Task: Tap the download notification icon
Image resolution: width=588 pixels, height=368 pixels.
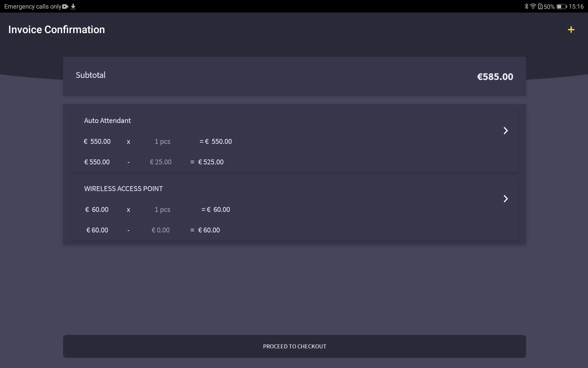Action: (73, 6)
